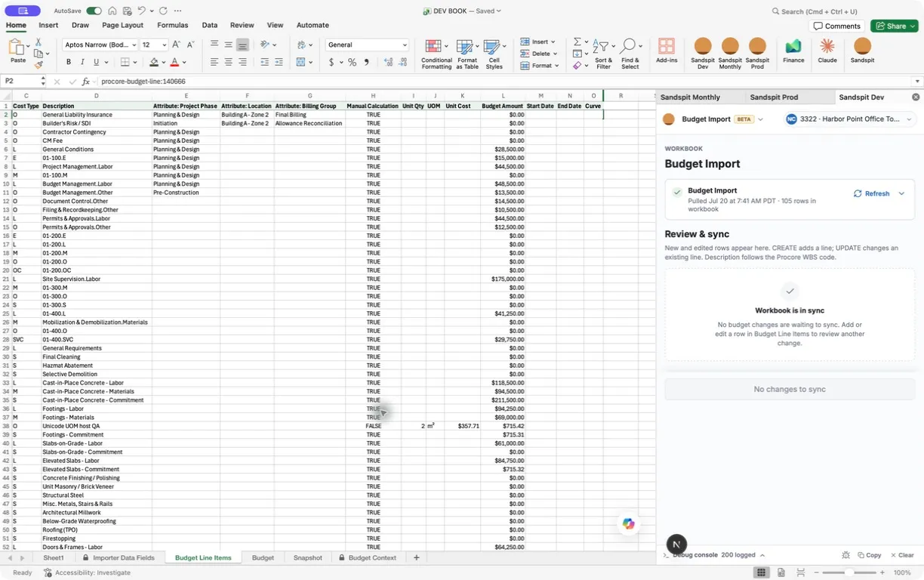Open Conditional Formatting
This screenshot has height=580, width=924.
coord(436,54)
